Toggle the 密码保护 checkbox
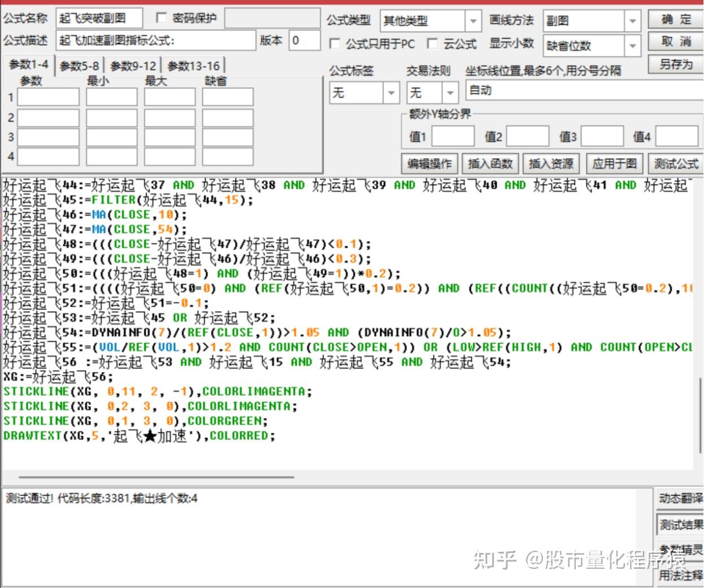 (x=162, y=18)
